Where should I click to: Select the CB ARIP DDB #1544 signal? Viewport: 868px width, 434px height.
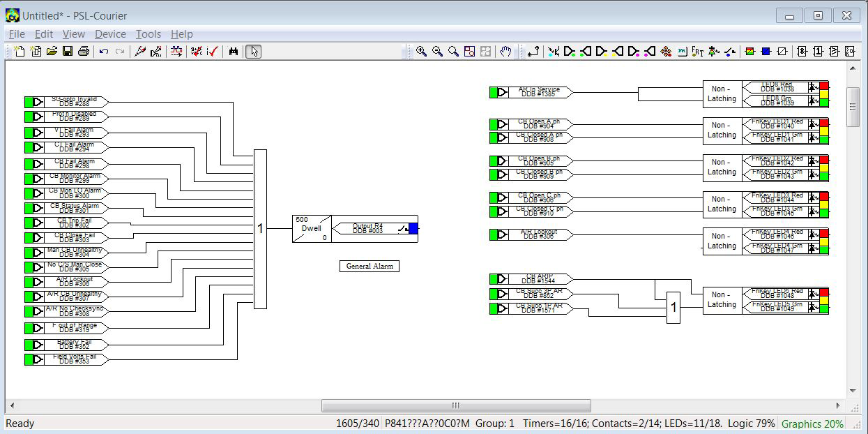[531, 279]
